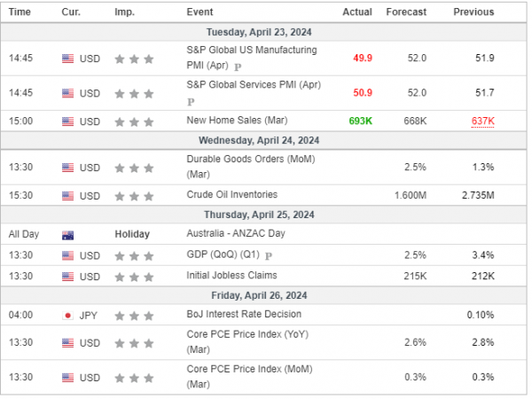Click importance stars for GDP (QoQ)
532x399 pixels.
[x=134, y=256]
